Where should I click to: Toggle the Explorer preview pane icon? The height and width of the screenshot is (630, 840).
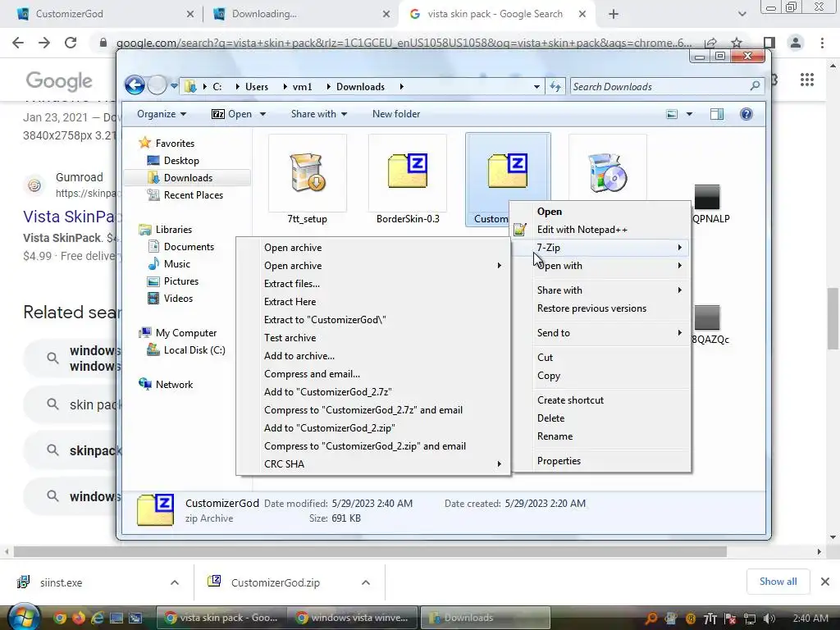click(x=716, y=113)
